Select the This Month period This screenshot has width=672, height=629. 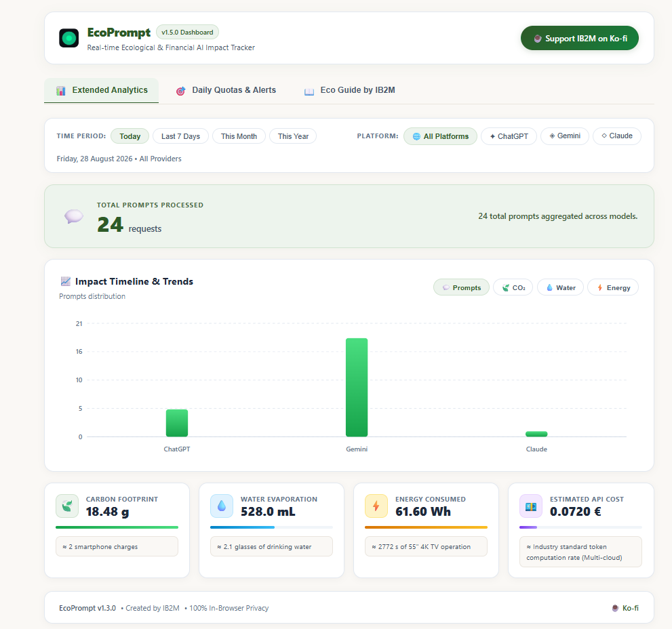click(239, 136)
